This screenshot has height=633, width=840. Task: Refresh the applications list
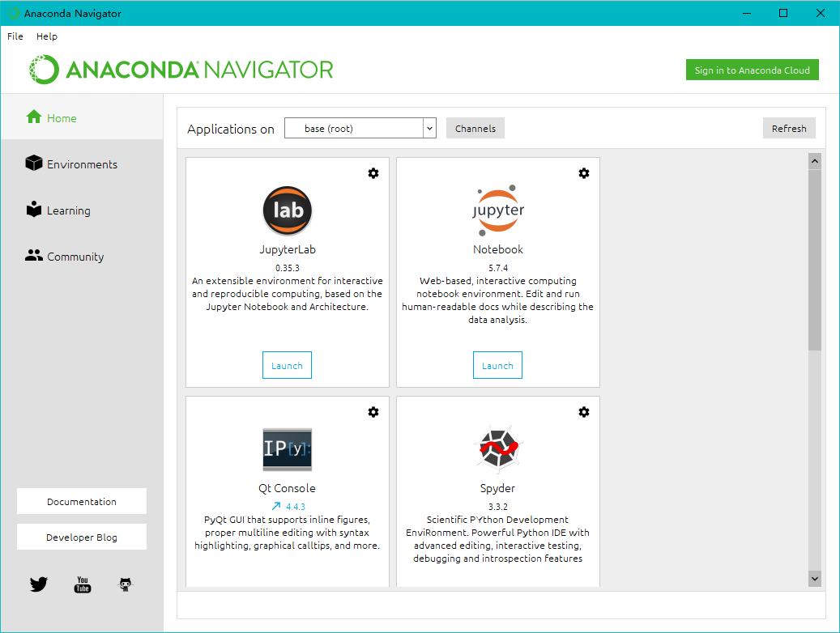(x=789, y=128)
